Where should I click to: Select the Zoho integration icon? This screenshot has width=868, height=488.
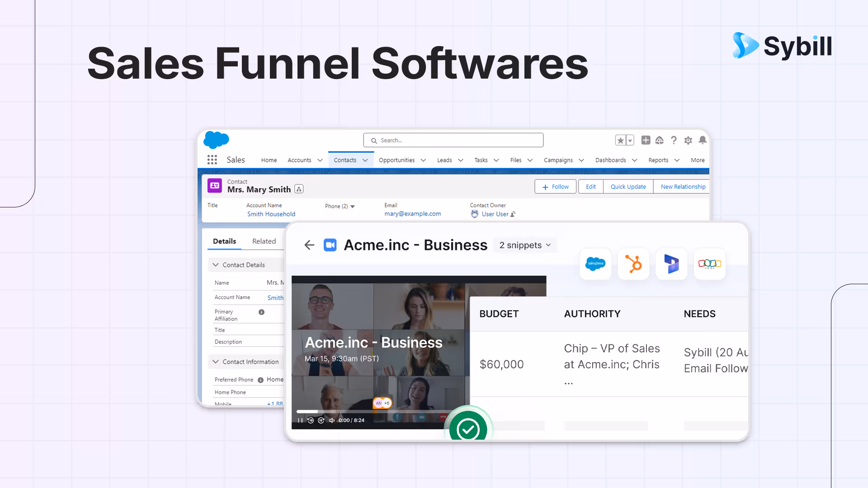[709, 264]
